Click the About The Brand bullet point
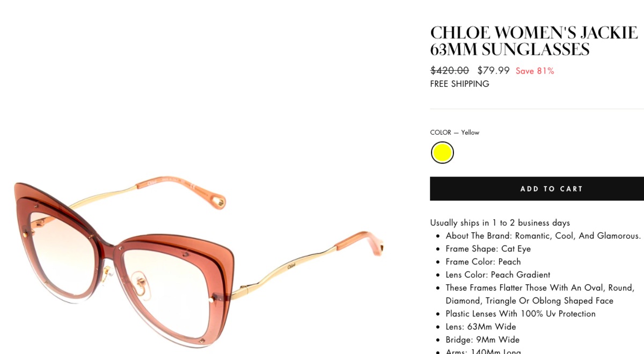644x354 pixels. click(x=543, y=235)
